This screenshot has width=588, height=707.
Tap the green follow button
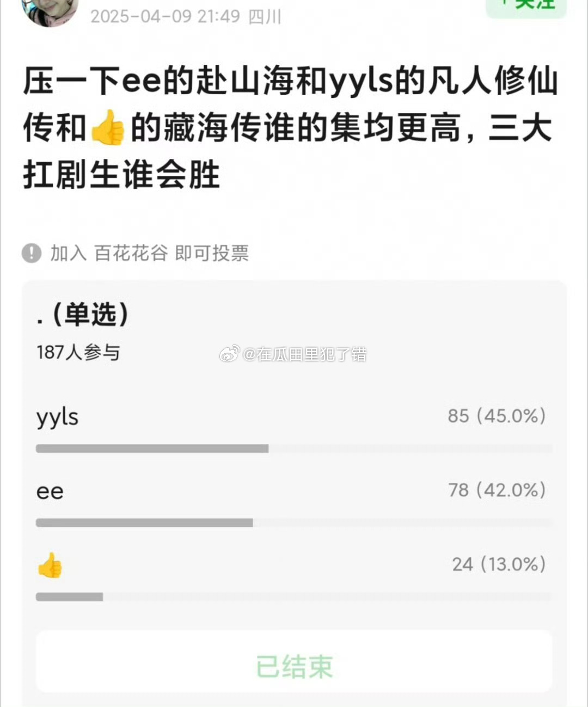point(526,5)
